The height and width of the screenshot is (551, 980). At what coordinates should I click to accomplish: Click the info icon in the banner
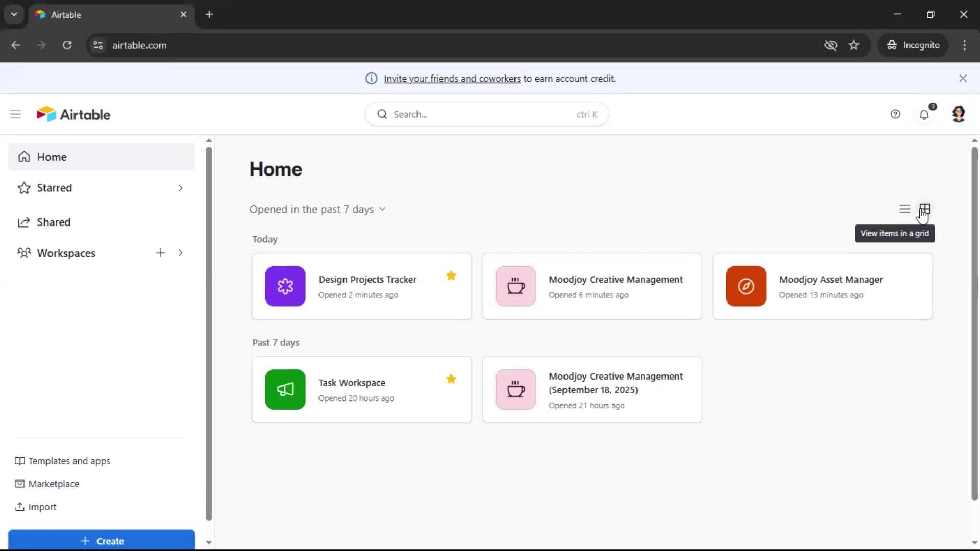pyautogui.click(x=371, y=78)
